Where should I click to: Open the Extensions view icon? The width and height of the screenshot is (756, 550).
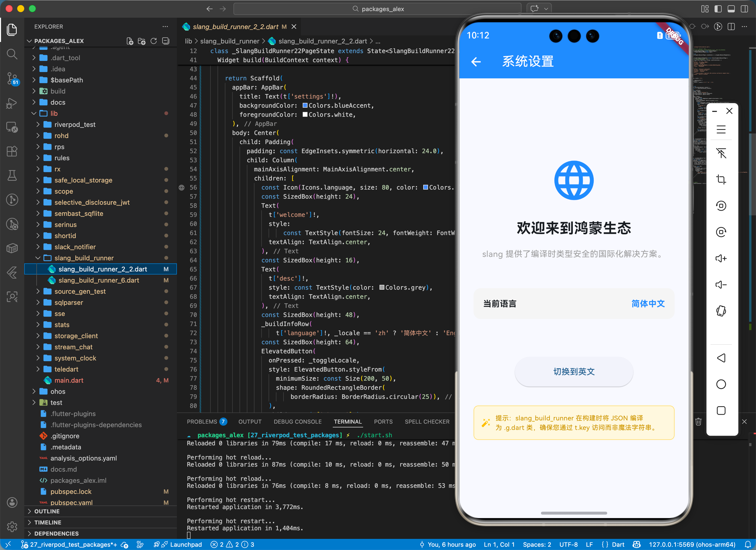pos(12,151)
